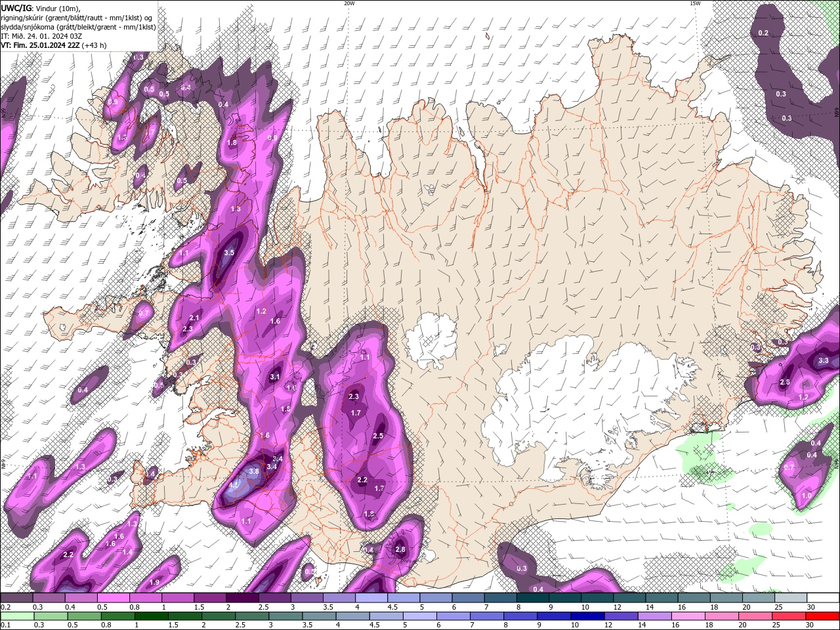The height and width of the screenshot is (630, 840).
Task: Select the darkest green swatch at 1 in lower legend
Action: [152, 616]
